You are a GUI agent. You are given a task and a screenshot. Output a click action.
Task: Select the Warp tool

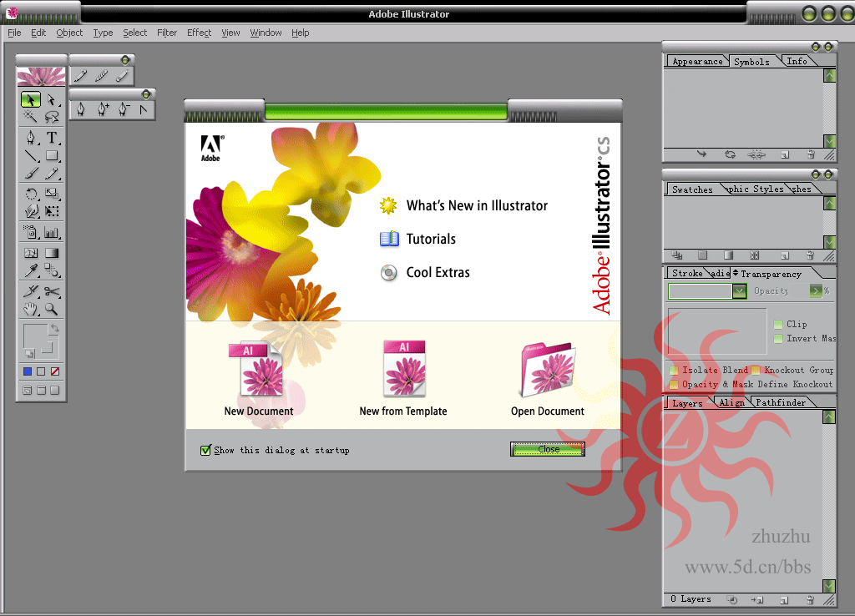[x=31, y=211]
